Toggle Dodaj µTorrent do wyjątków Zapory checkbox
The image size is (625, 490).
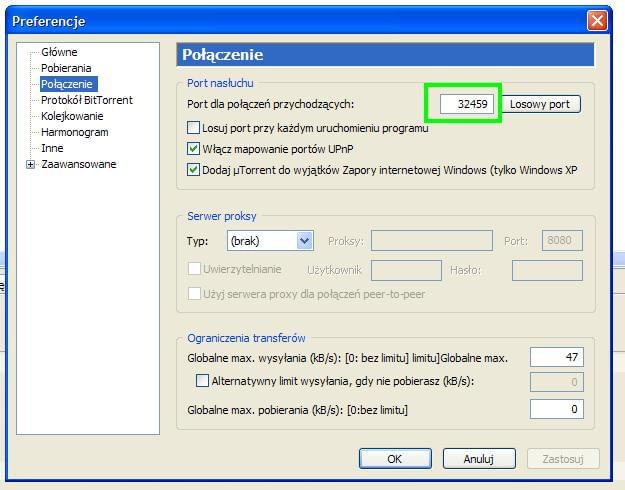pos(194,170)
